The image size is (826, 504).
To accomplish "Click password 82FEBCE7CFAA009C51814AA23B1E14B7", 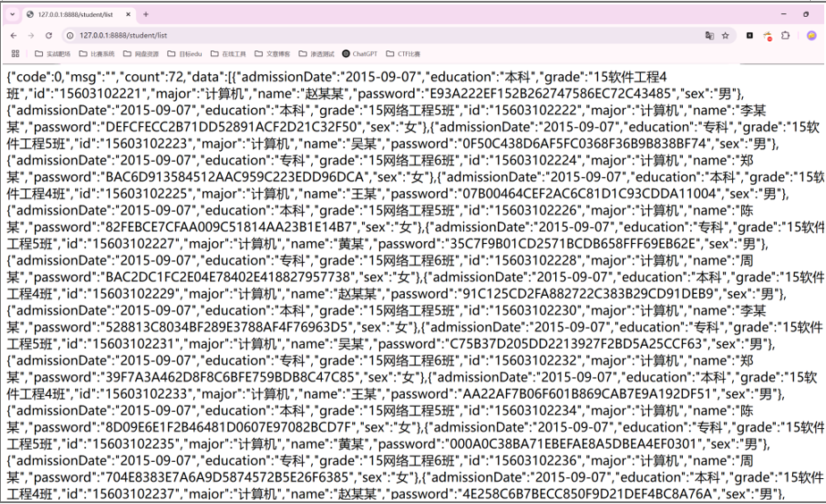I will tap(229, 227).
